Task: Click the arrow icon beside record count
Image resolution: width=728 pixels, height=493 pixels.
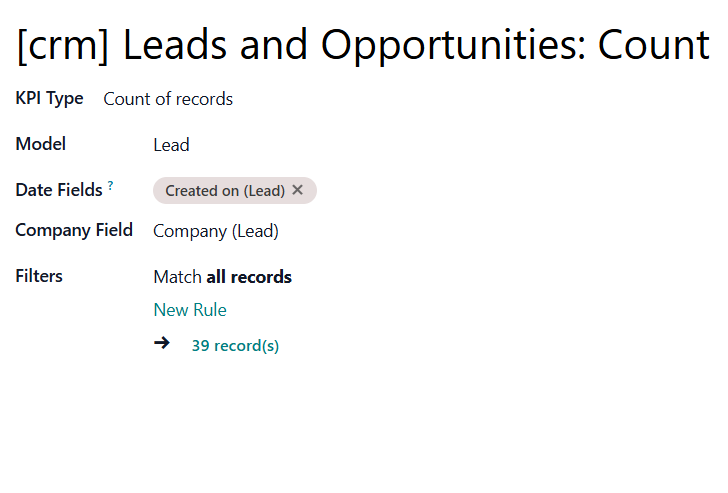Action: 162,343
